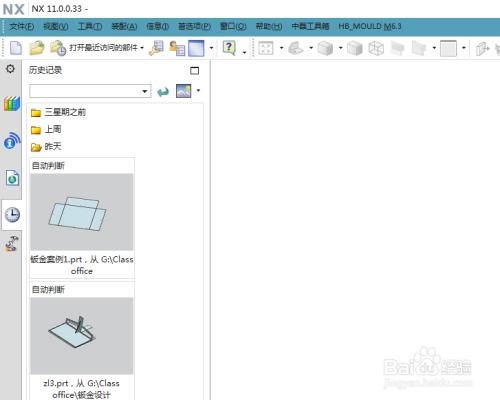This screenshot has width=500, height=400.
Task: Click the blue info broadcast sidebar icon
Action: (x=12, y=141)
